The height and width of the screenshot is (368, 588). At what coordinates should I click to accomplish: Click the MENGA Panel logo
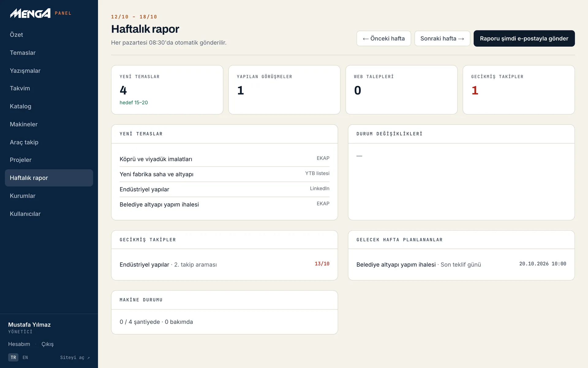tap(40, 13)
